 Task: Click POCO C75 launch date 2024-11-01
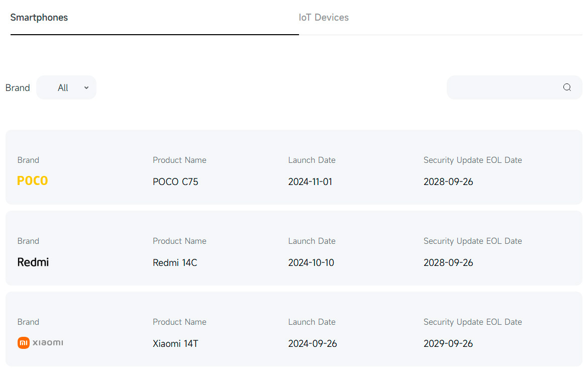pos(310,182)
